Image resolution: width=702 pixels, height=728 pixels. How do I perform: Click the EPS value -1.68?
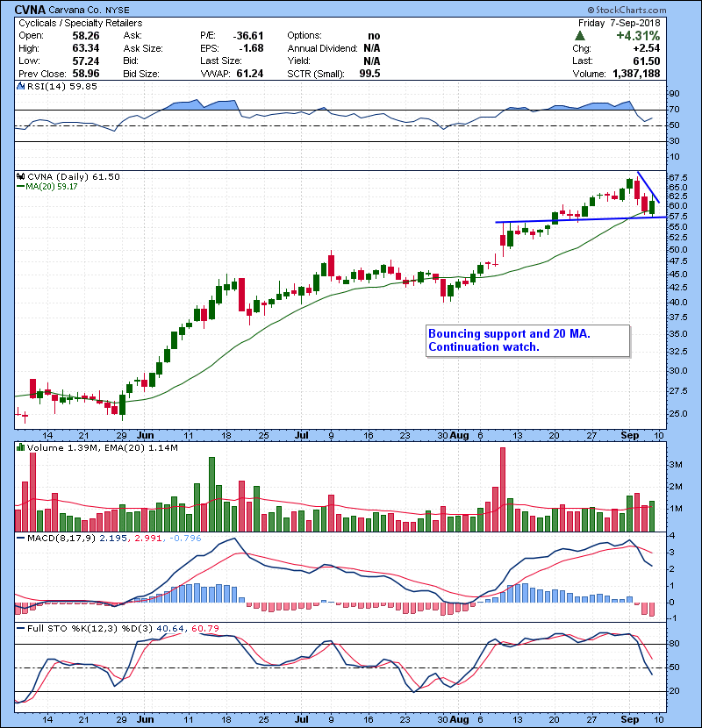pyautogui.click(x=251, y=48)
